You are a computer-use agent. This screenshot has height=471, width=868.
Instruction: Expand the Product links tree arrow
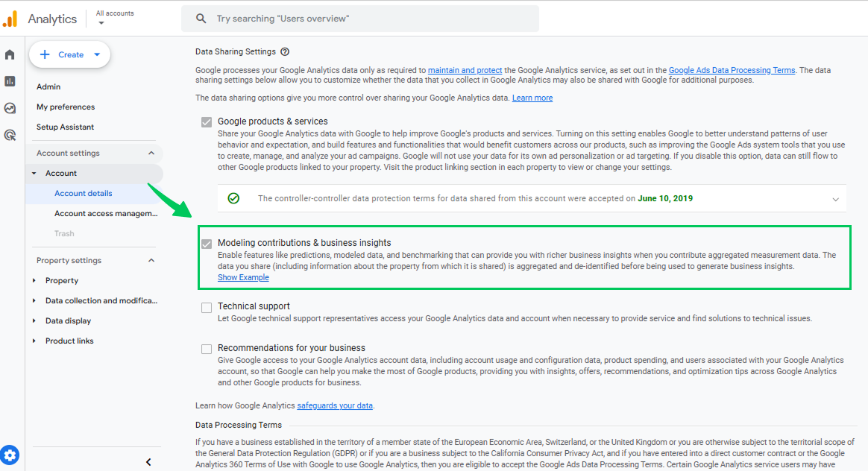coord(34,341)
